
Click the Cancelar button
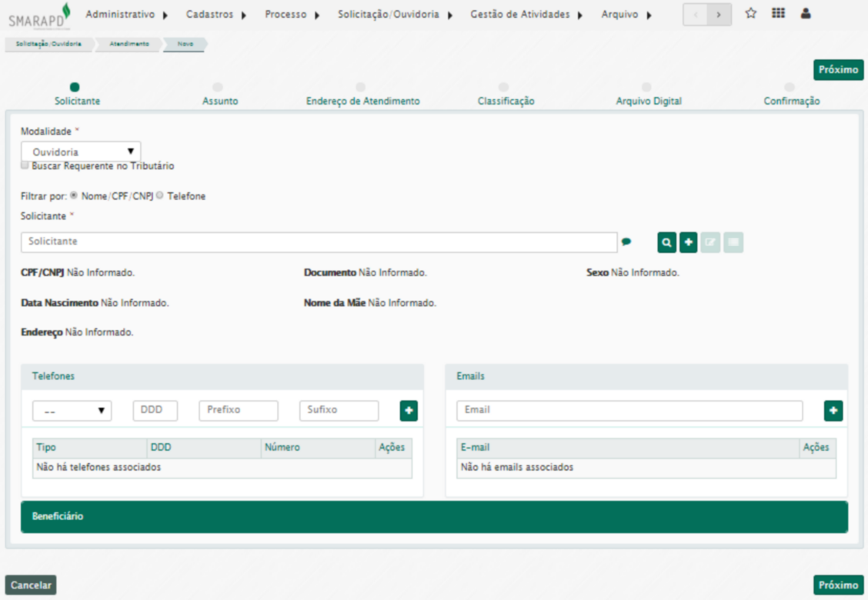click(x=31, y=585)
